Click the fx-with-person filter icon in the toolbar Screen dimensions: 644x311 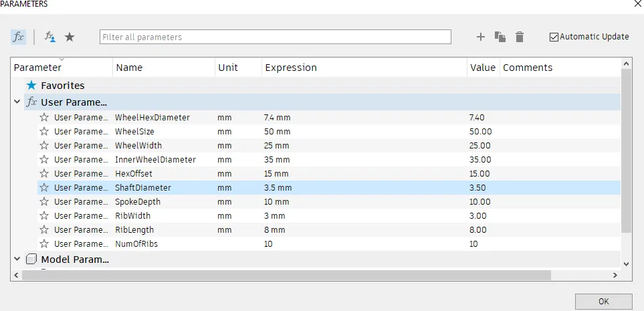(50, 37)
